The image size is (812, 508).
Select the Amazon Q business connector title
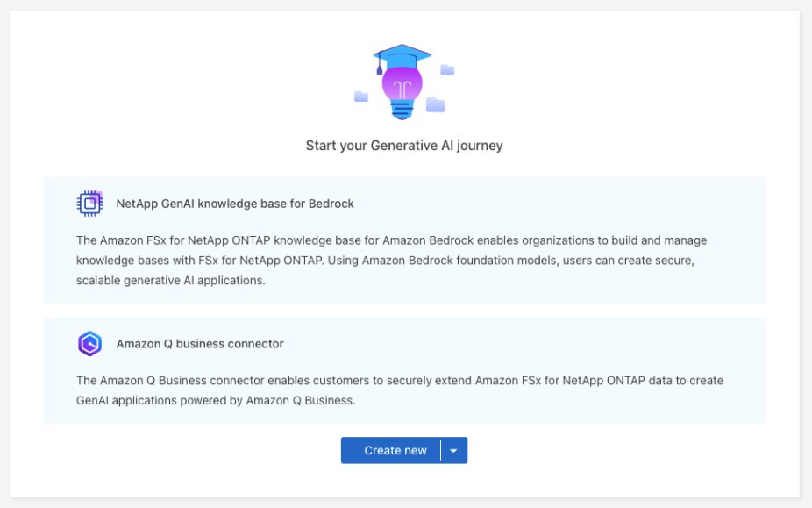coord(200,344)
